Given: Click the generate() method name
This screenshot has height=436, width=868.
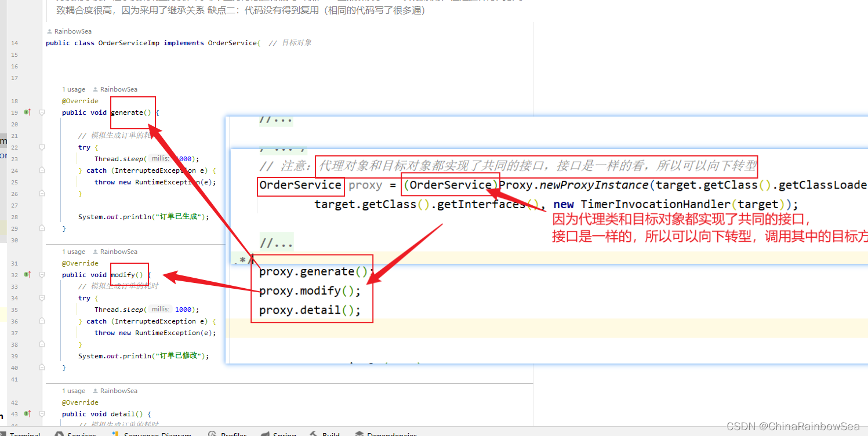Looking at the screenshot, I should (126, 112).
